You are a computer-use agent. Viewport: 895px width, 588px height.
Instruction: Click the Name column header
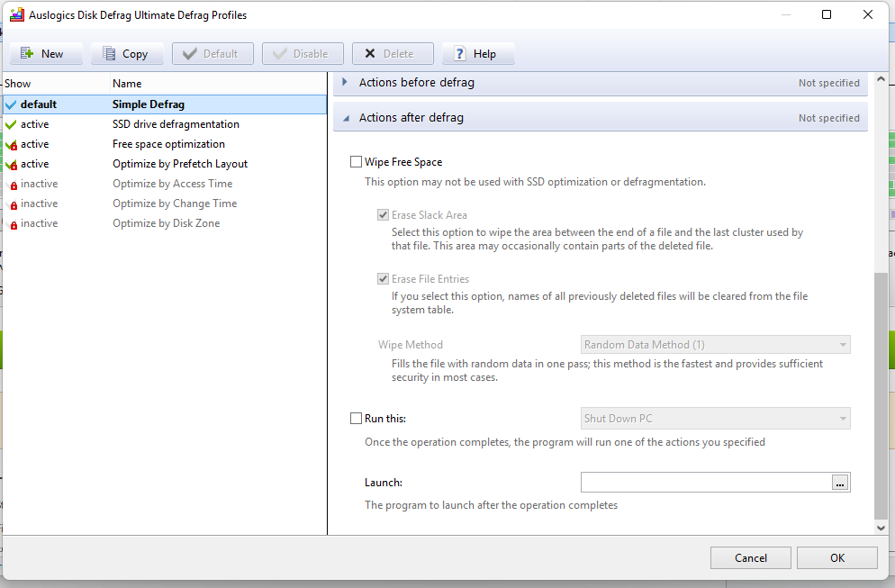pyautogui.click(x=218, y=84)
